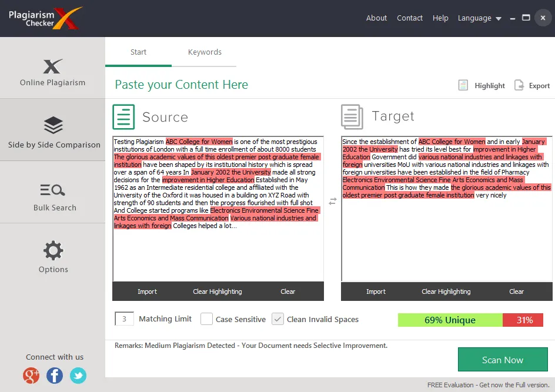Minimize the application window

(x=512, y=19)
